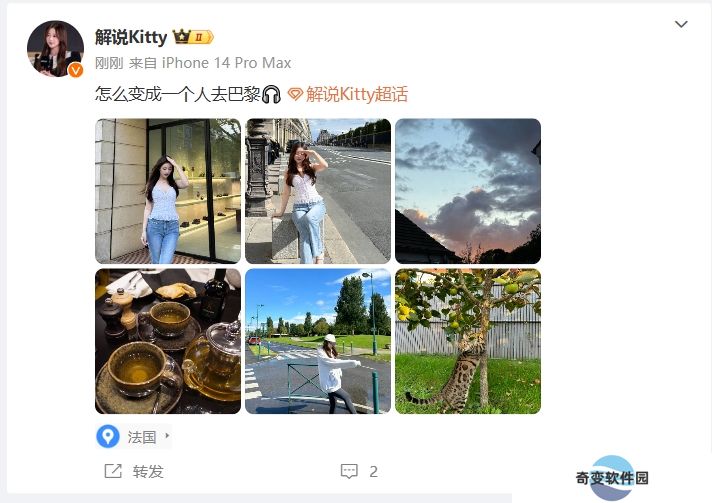
Task: Open the 解说Kitty超话 super topic link
Action: (357, 94)
